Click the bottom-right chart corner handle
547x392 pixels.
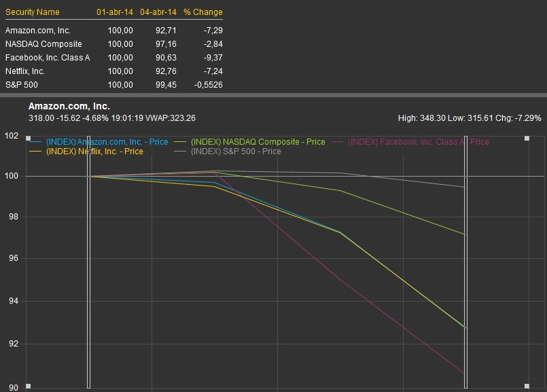527,386
